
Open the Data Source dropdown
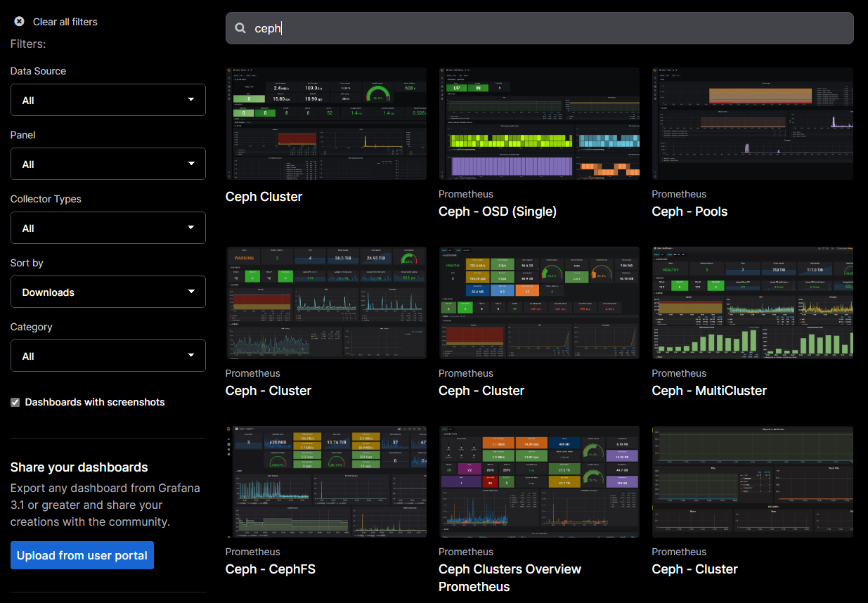click(108, 100)
